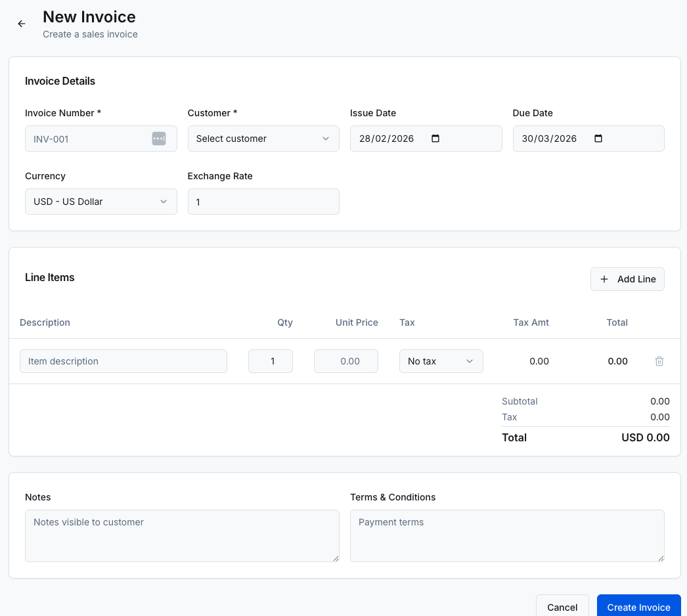Click the Terms & Conditions text area
This screenshot has width=687, height=616.
point(507,535)
